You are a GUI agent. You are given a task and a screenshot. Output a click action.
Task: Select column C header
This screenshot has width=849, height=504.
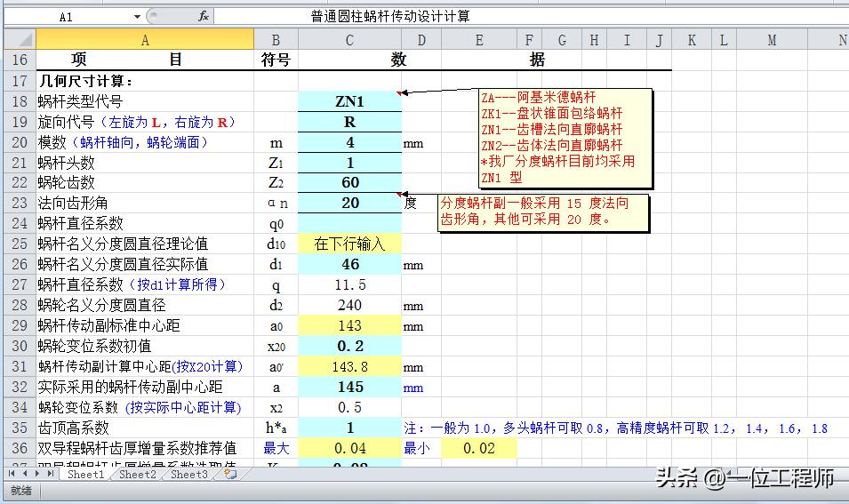349,40
